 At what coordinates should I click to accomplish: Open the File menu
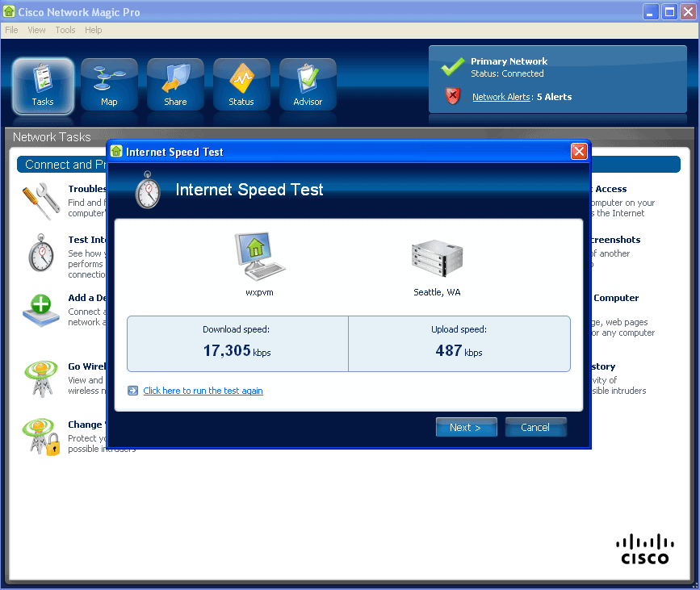coord(11,30)
